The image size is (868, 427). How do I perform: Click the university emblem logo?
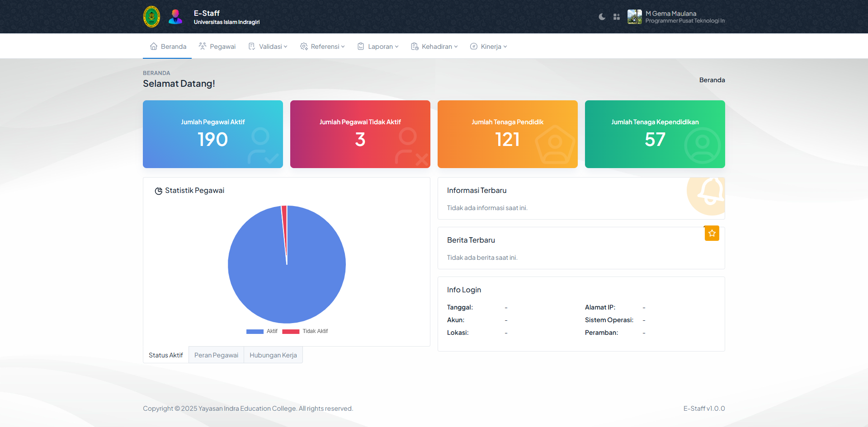[x=151, y=17]
